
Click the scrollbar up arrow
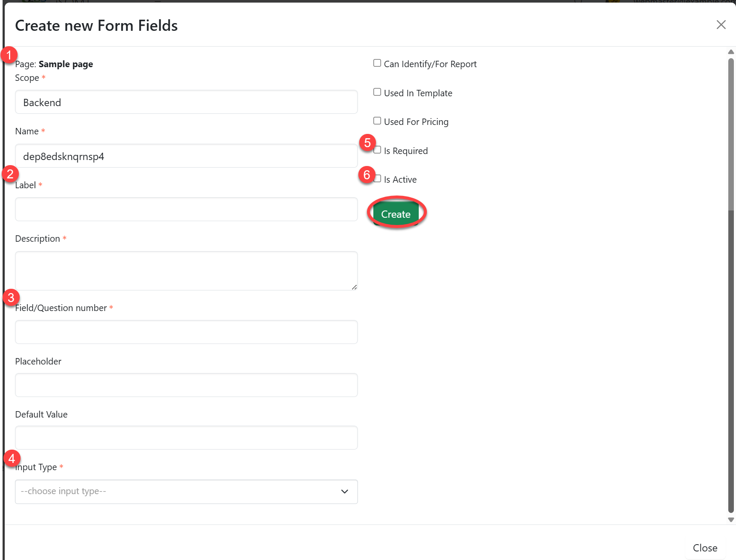731,52
